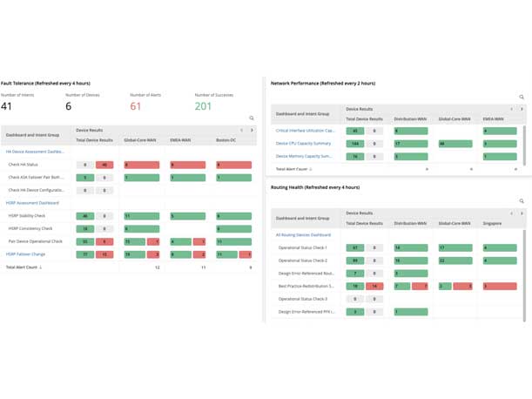Select Global-Core-WAN column header in Fault Tolerance
Viewport: 532px width, 399px height.
point(139,139)
